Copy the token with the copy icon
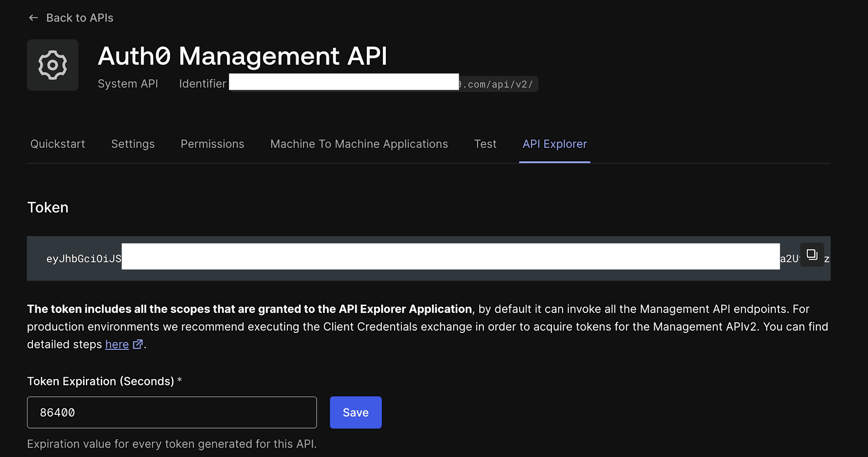This screenshot has height=457, width=868. click(x=812, y=255)
